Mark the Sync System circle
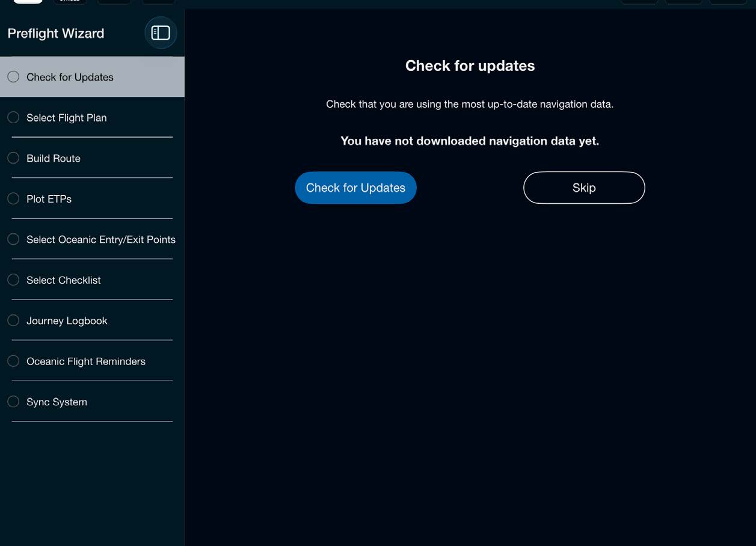Viewport: 756px width, 546px height. 13,402
